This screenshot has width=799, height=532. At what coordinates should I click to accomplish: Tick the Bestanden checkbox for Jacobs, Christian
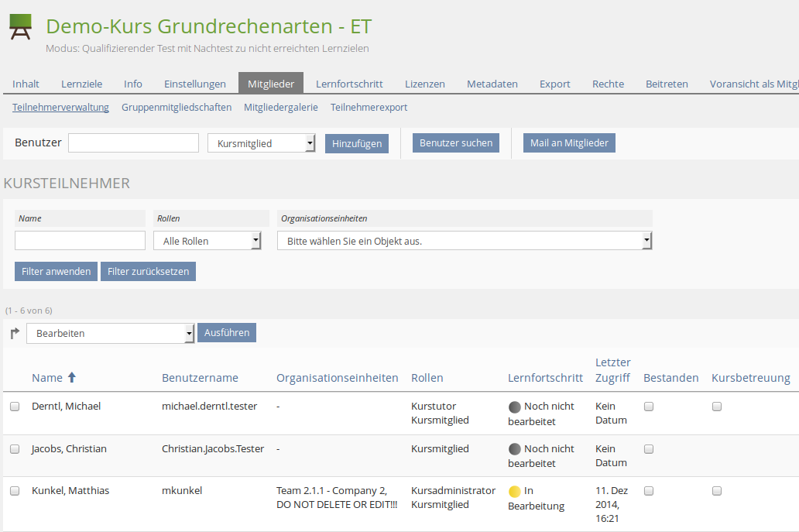[x=649, y=449]
